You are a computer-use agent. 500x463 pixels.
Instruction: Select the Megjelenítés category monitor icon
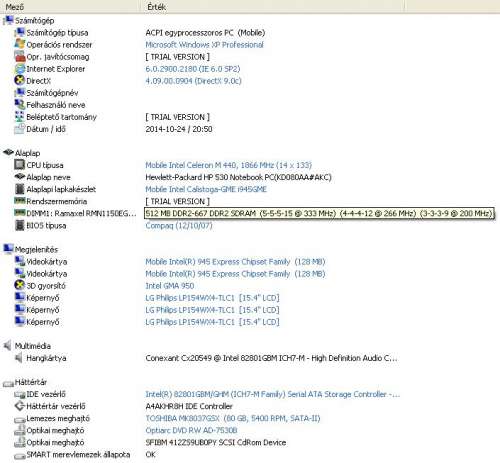(8, 249)
